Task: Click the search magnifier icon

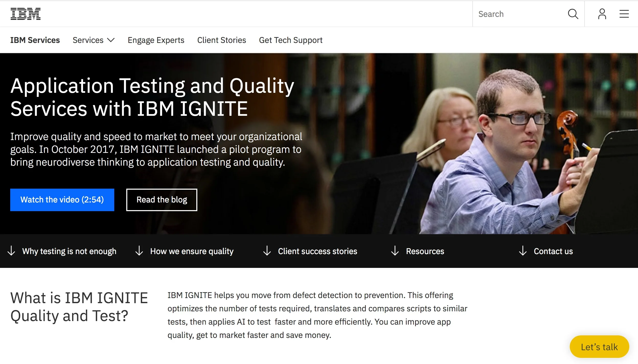Action: point(573,14)
